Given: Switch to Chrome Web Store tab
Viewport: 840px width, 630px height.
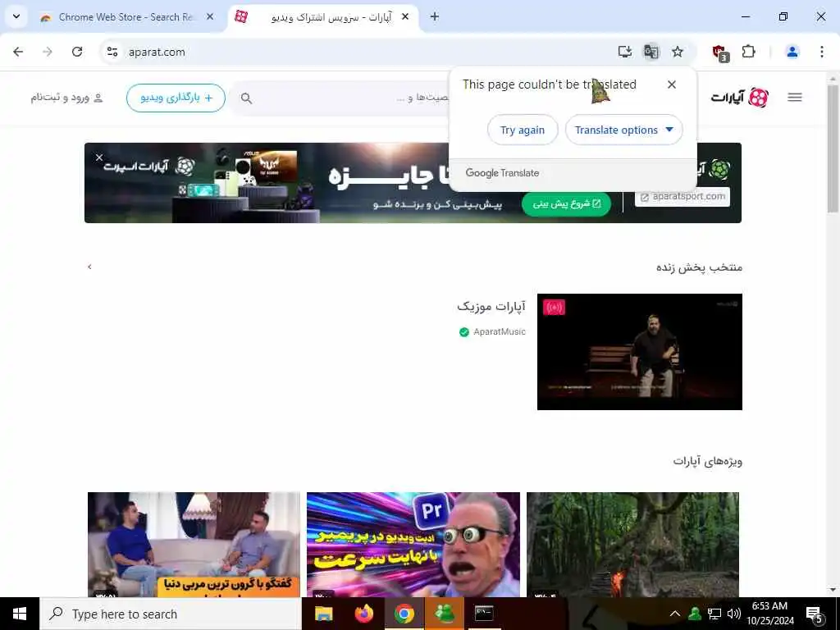Looking at the screenshot, I should pos(126,17).
